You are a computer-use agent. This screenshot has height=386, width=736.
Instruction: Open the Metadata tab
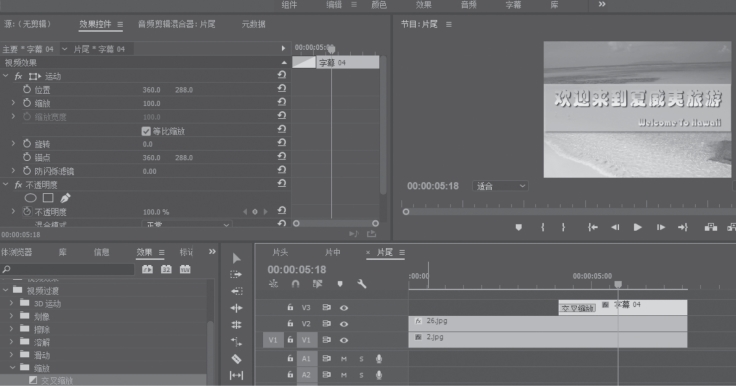[x=253, y=24]
